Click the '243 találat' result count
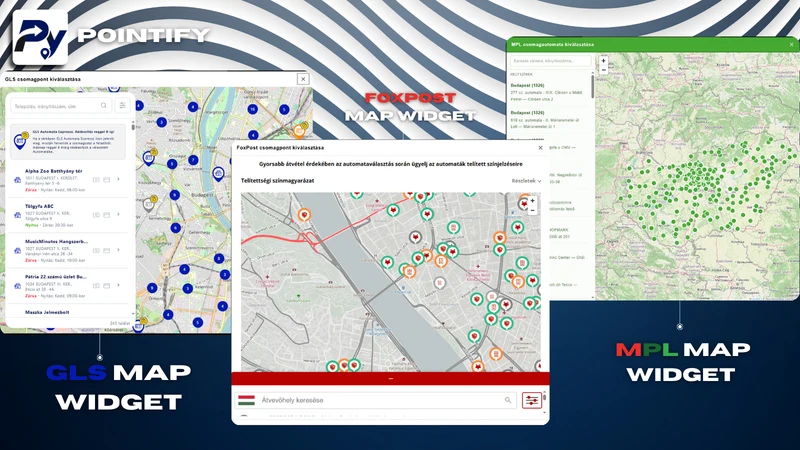This screenshot has height=450, width=800. (120, 323)
